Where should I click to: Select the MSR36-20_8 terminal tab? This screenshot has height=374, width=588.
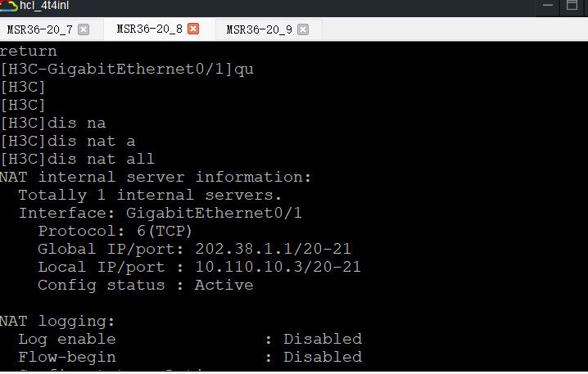coord(149,29)
